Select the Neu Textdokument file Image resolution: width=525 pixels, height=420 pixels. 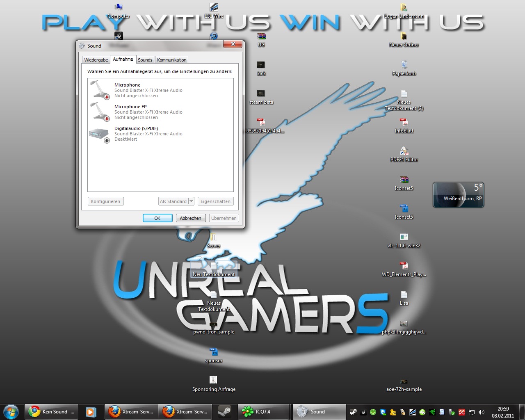(214, 269)
